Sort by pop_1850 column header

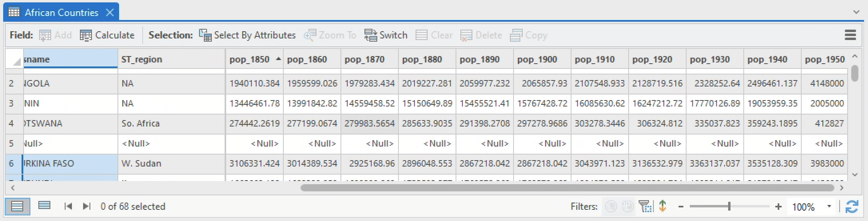250,60
